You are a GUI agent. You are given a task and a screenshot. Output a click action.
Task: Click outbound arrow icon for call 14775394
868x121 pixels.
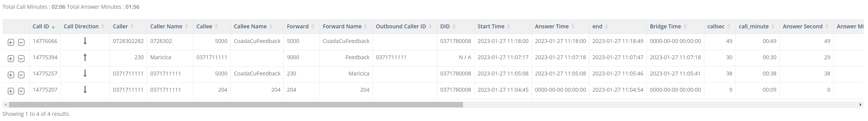(x=85, y=57)
